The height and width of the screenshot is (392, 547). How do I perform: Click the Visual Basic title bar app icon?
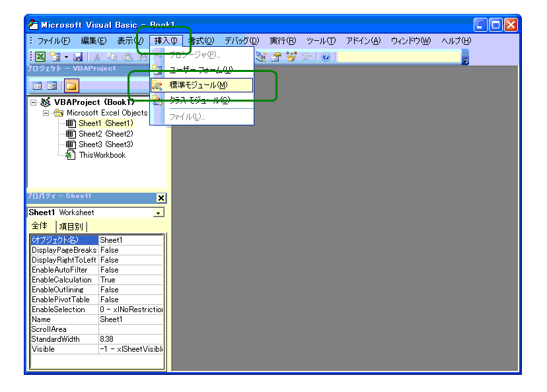pos(33,24)
